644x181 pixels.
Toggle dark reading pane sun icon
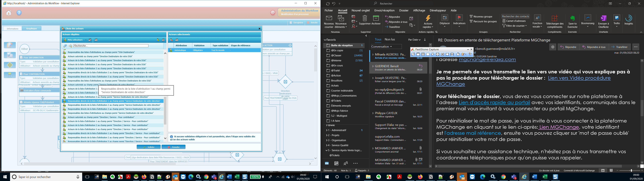point(553,47)
